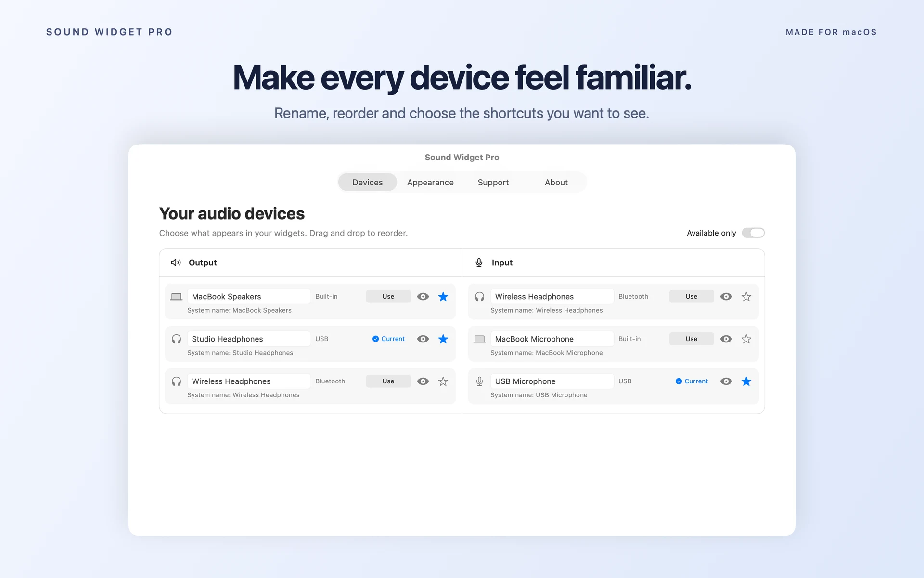Click the USB label on USB Microphone
The image size is (924, 578).
(625, 381)
